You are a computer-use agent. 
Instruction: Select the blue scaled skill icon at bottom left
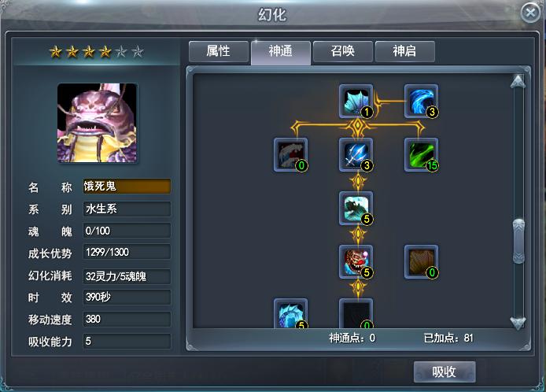[x=290, y=313]
